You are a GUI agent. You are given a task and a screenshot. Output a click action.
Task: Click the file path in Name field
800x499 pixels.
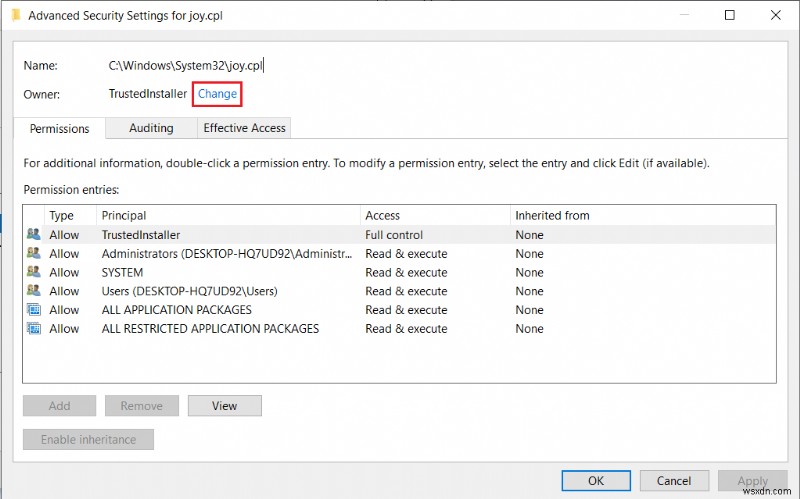click(x=185, y=66)
